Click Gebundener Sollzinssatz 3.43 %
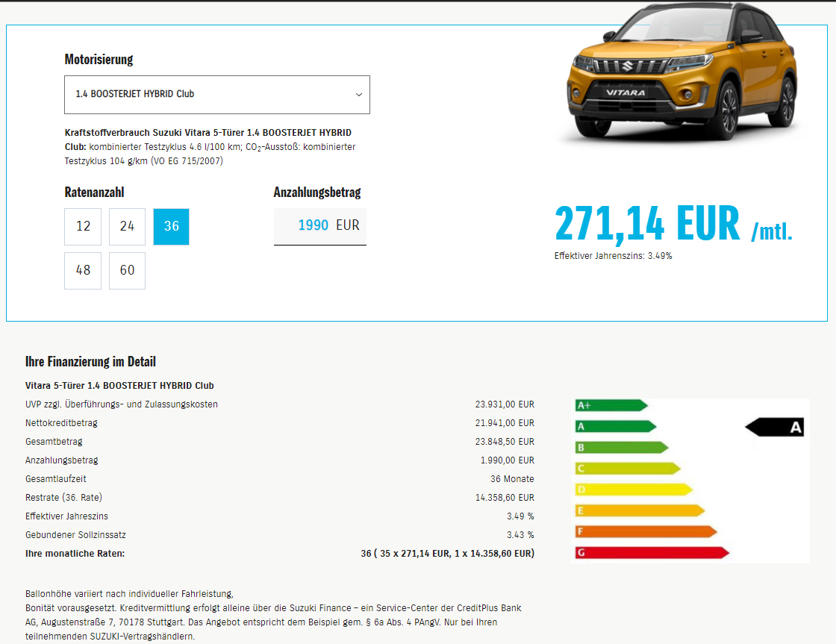This screenshot has width=836, height=644. point(520,535)
